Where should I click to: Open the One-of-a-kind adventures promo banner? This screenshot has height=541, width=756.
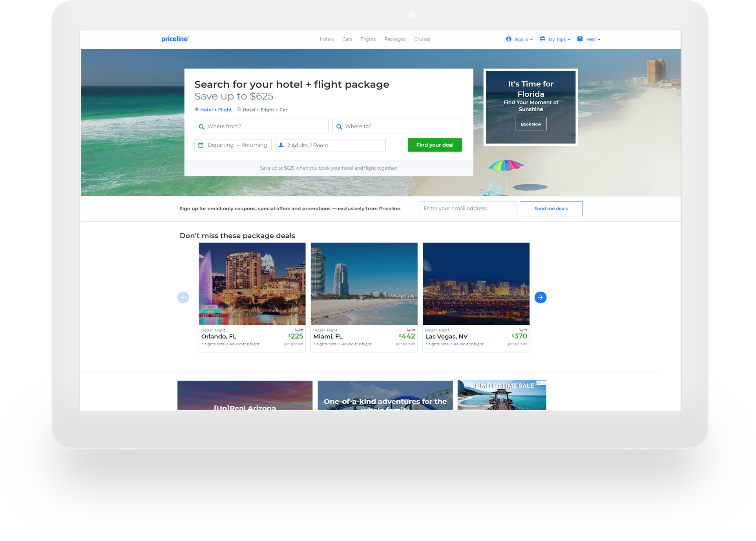click(x=385, y=395)
